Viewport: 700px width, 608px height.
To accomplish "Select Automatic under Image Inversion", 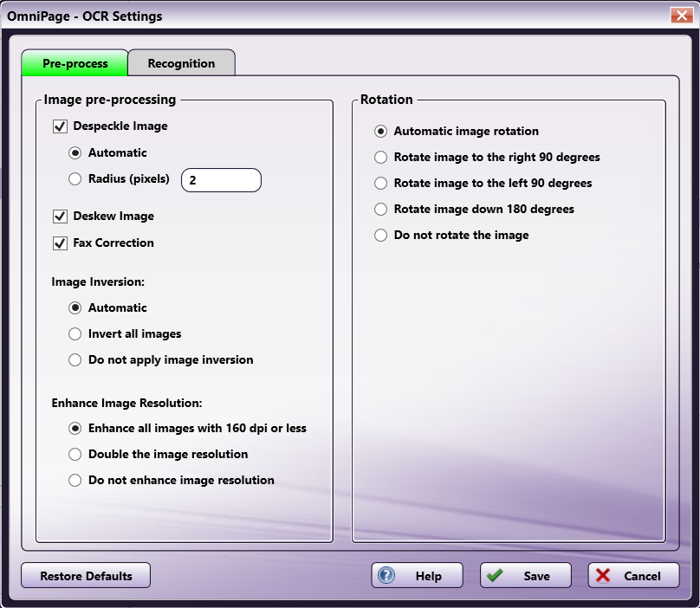I will tap(75, 308).
